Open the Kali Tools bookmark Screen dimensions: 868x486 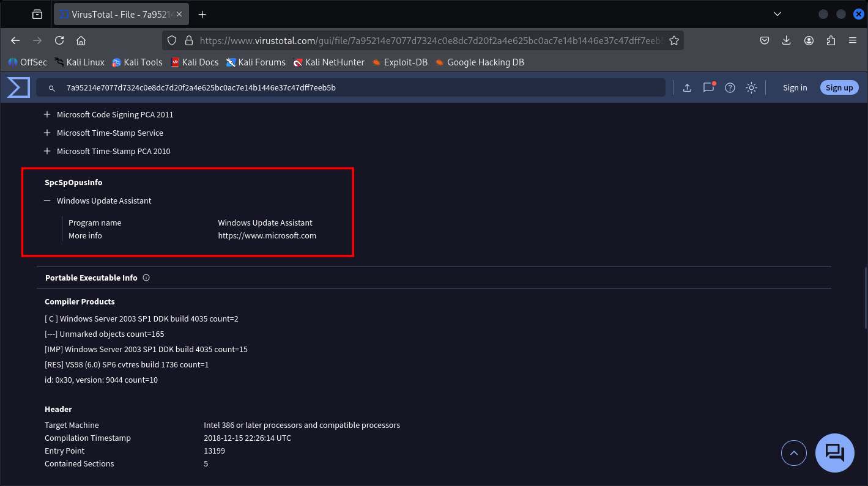[x=137, y=62]
